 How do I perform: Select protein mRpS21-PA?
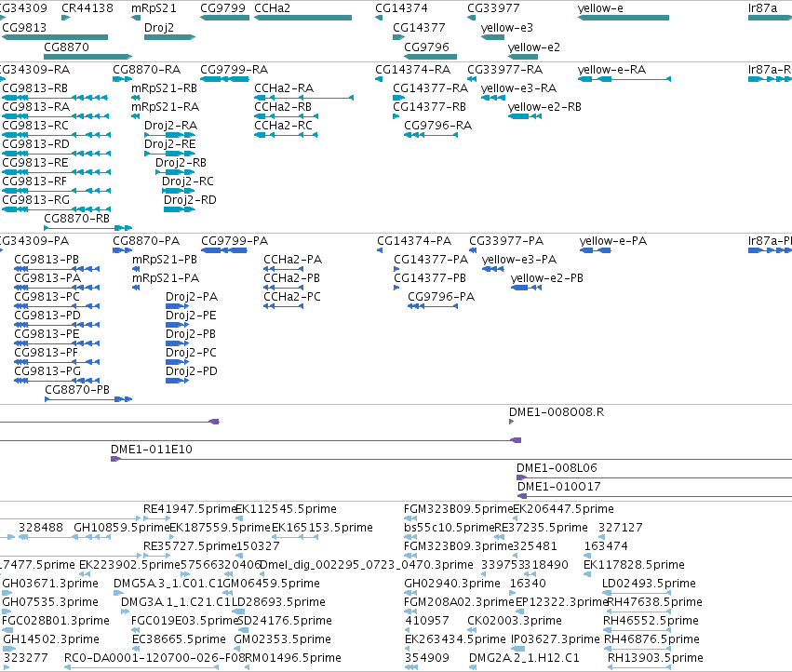[x=136, y=288]
